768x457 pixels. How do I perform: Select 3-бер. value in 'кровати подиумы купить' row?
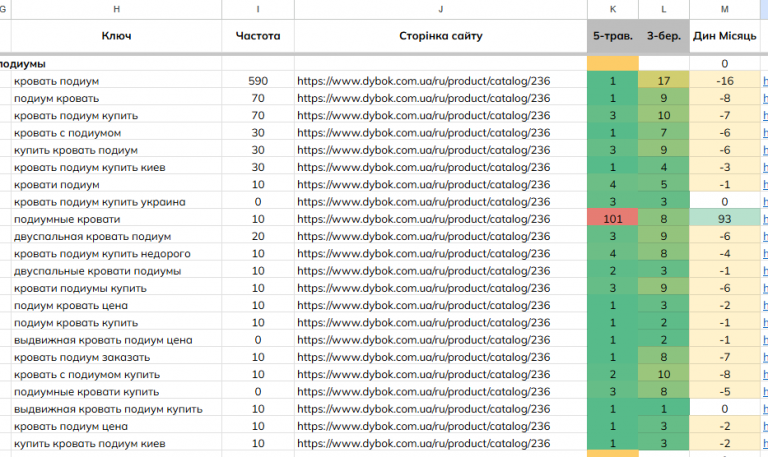[x=664, y=288]
